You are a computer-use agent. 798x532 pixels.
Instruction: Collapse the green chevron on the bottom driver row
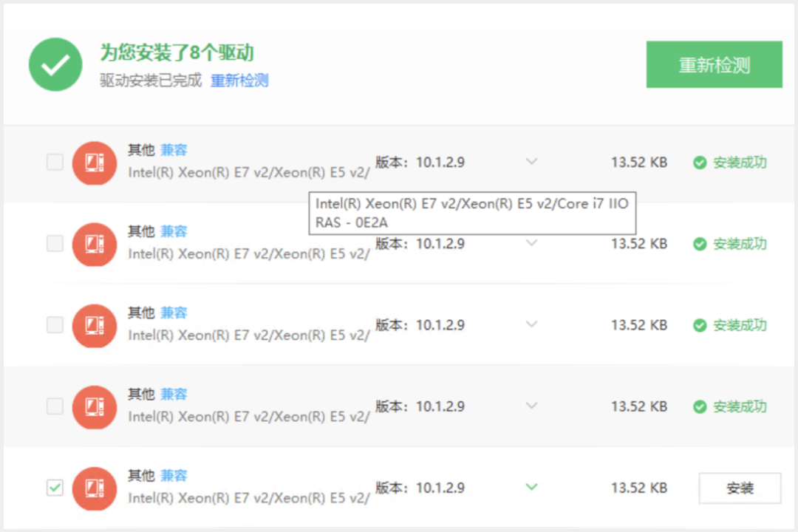click(531, 487)
